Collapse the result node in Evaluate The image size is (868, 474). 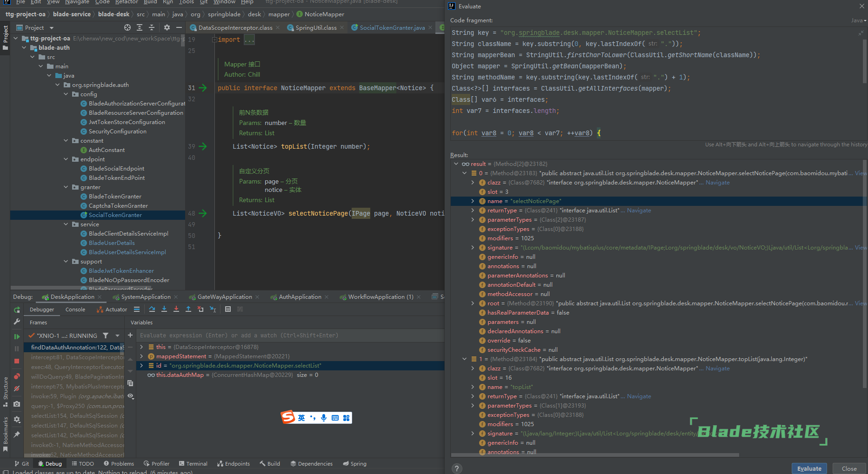click(x=456, y=164)
